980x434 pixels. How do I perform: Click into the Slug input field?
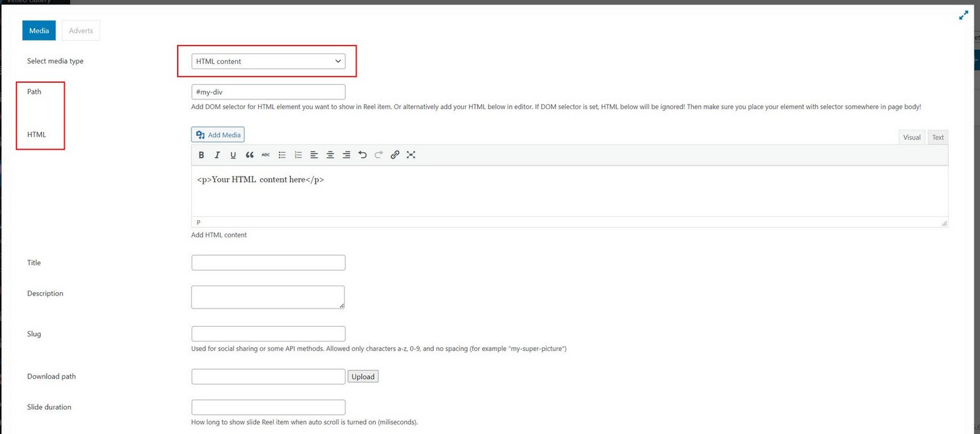pos(268,334)
